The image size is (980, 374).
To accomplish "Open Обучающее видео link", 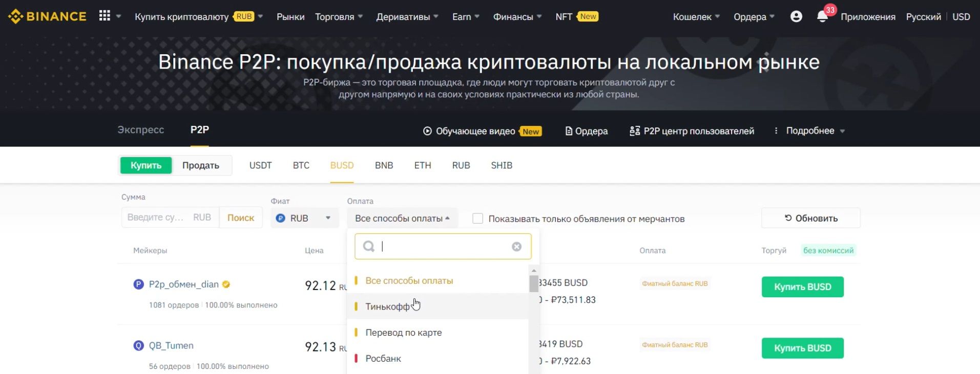I will 482,131.
